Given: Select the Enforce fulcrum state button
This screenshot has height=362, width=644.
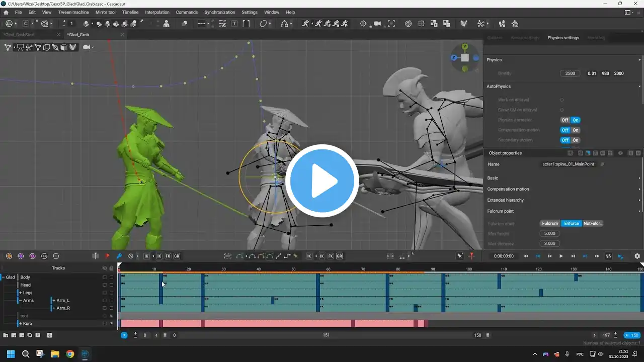Looking at the screenshot, I should [571, 223].
